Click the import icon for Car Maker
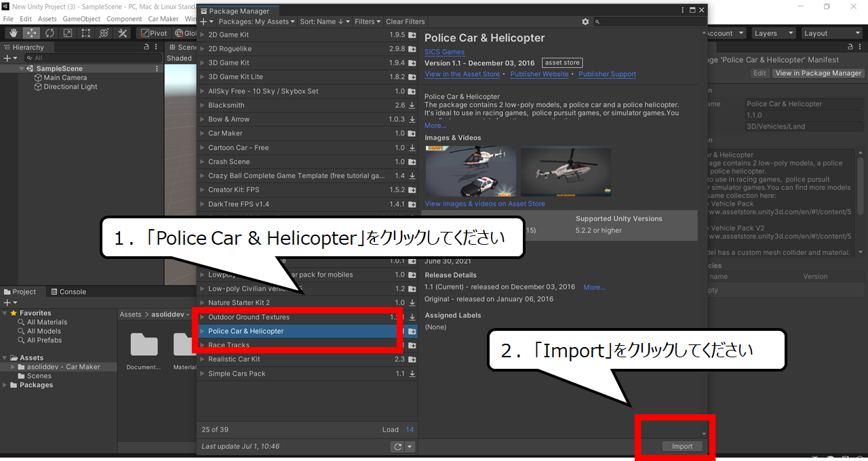 point(412,134)
